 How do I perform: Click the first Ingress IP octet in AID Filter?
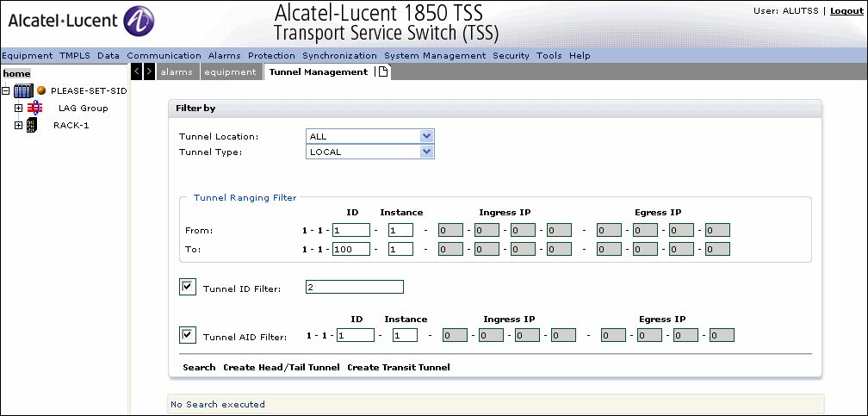click(455, 335)
